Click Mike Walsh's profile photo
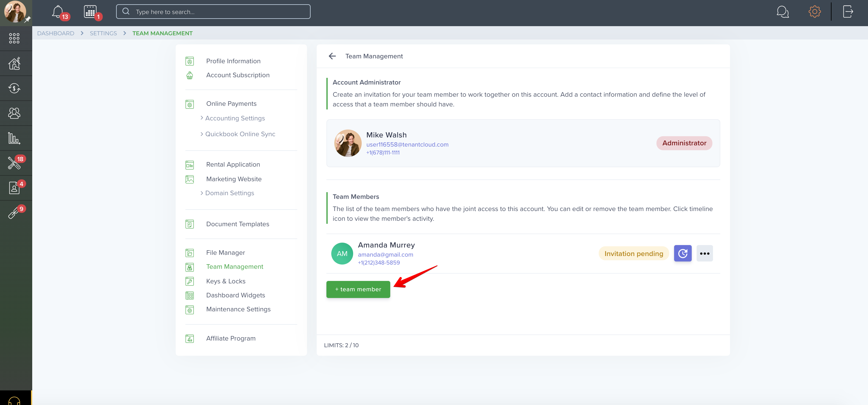The image size is (868, 405). 347,143
